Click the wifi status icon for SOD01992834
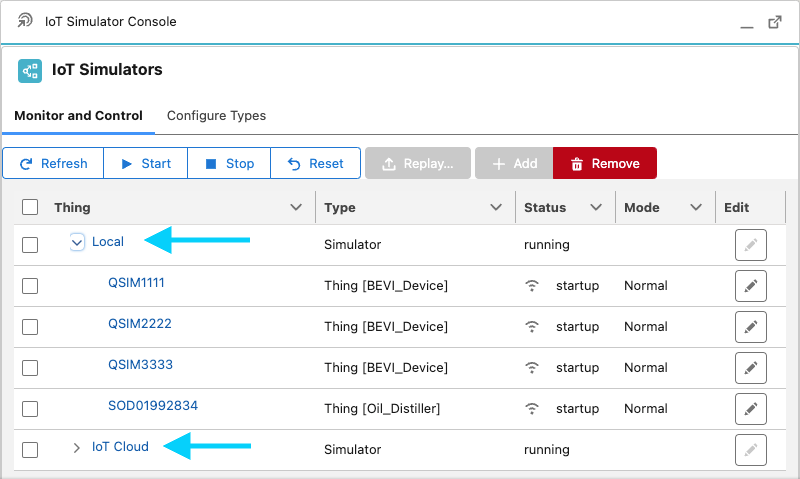 coord(532,409)
